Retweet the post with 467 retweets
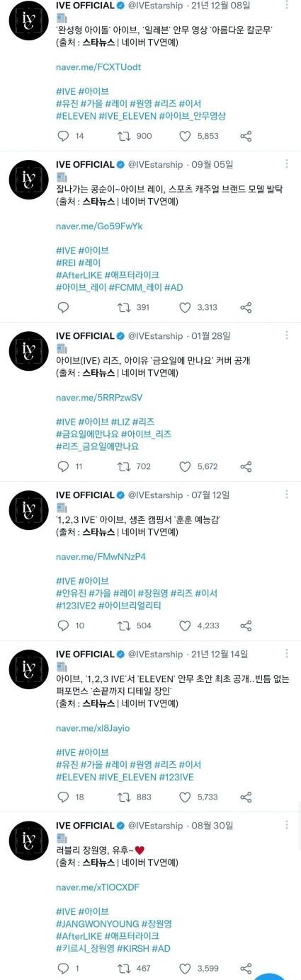301x980 pixels. pos(123,969)
